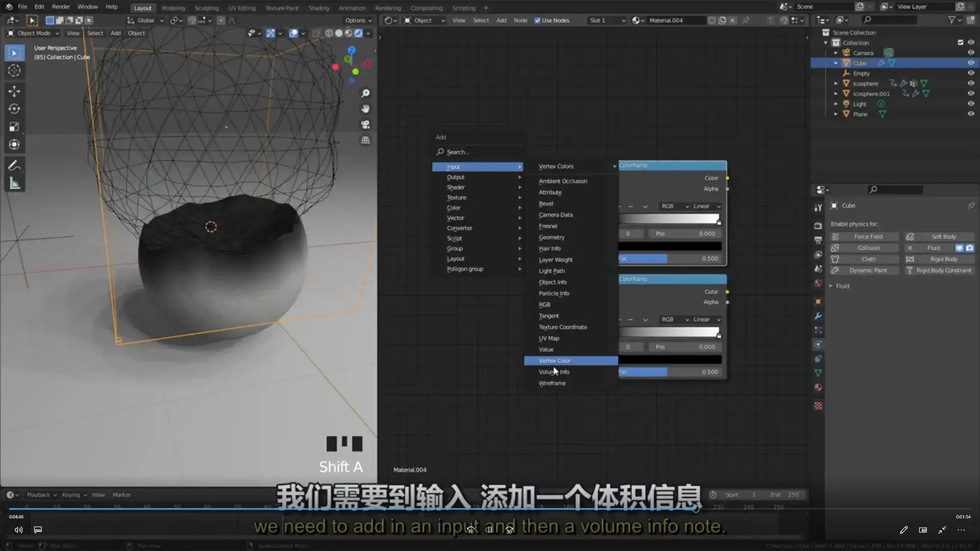The image size is (980, 551).
Task: Click the Zoom magnifier in the viewport
Action: point(365,93)
